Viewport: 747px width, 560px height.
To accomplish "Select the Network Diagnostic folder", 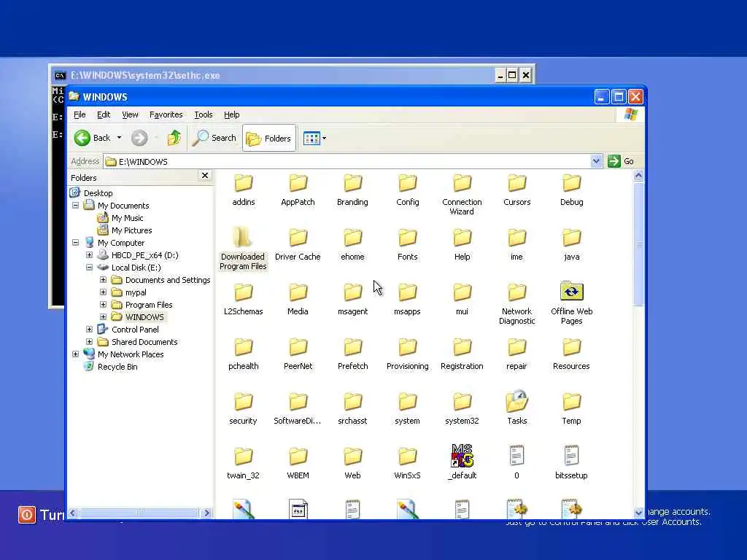I will pyautogui.click(x=517, y=304).
